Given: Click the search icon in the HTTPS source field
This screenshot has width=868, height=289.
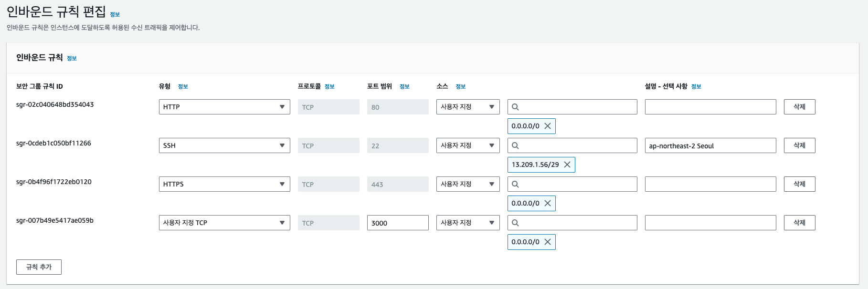Looking at the screenshot, I should [x=515, y=184].
